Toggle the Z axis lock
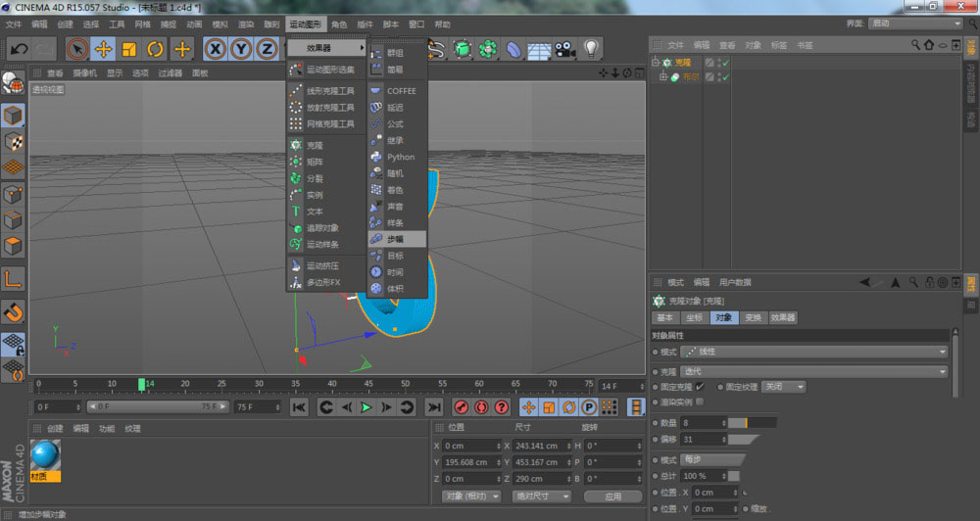 pos(267,49)
